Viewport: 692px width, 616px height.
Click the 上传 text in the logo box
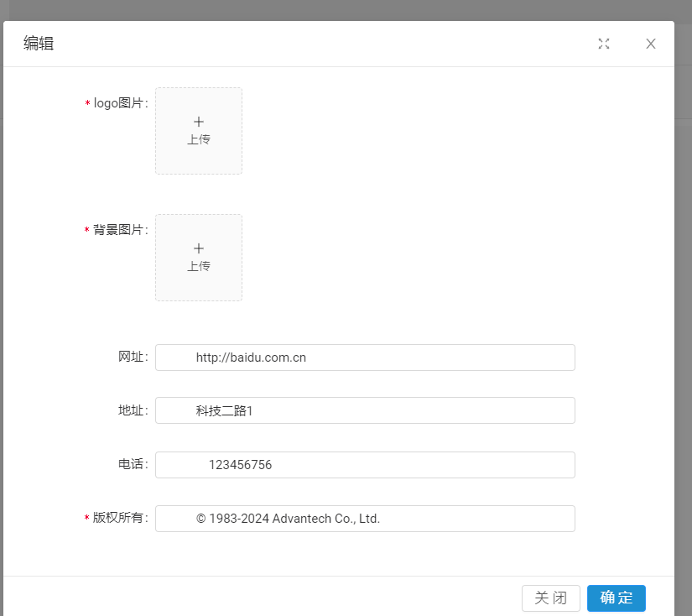coord(199,139)
